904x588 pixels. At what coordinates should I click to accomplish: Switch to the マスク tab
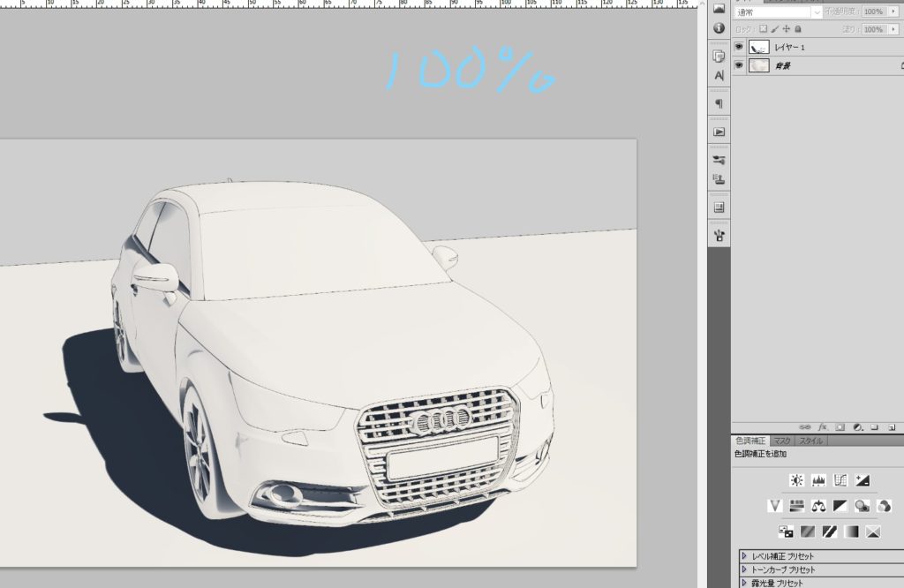click(x=782, y=441)
